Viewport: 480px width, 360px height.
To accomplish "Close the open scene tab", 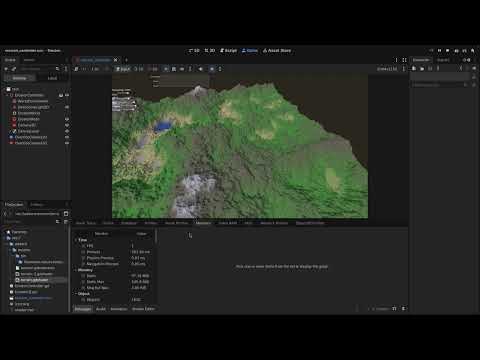I will click(116, 60).
